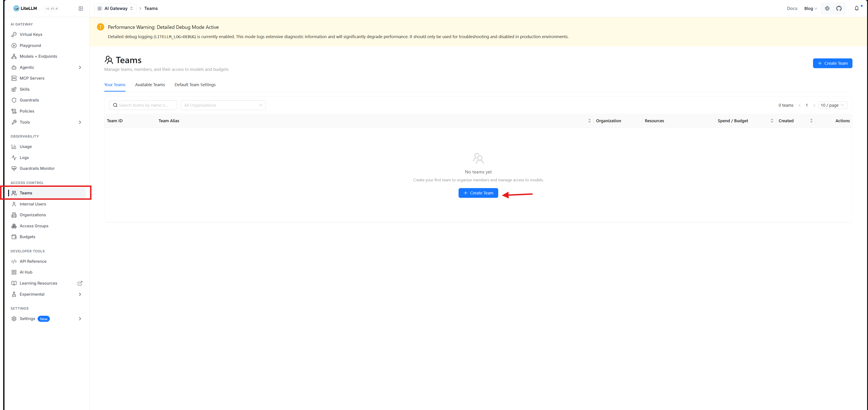Select Settings in the sidebar menu
The height and width of the screenshot is (410, 868).
tap(47, 319)
